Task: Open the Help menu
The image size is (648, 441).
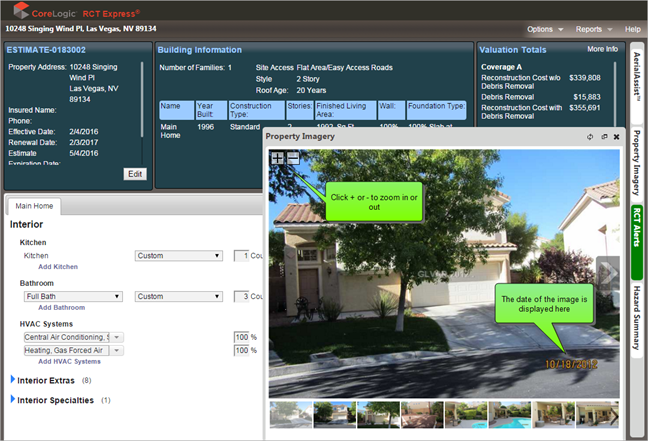Action: point(632,29)
